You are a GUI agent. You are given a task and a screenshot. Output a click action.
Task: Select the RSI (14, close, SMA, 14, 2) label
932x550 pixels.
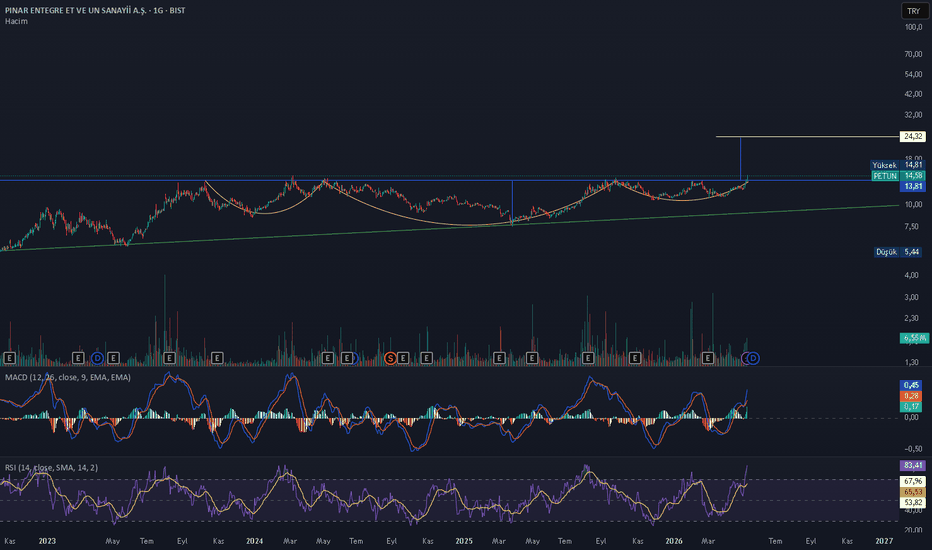pyautogui.click(x=52, y=467)
